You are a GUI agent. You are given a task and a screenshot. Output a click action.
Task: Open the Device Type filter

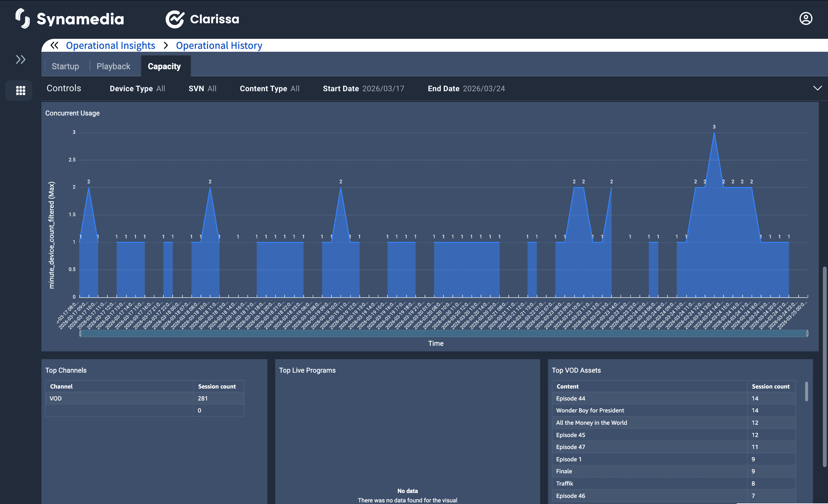click(137, 89)
